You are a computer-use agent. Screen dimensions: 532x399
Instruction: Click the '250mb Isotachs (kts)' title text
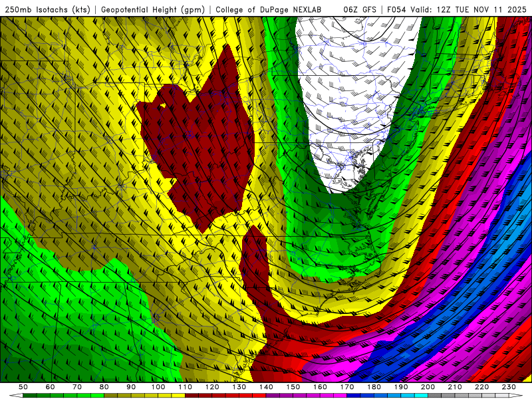[47, 10]
